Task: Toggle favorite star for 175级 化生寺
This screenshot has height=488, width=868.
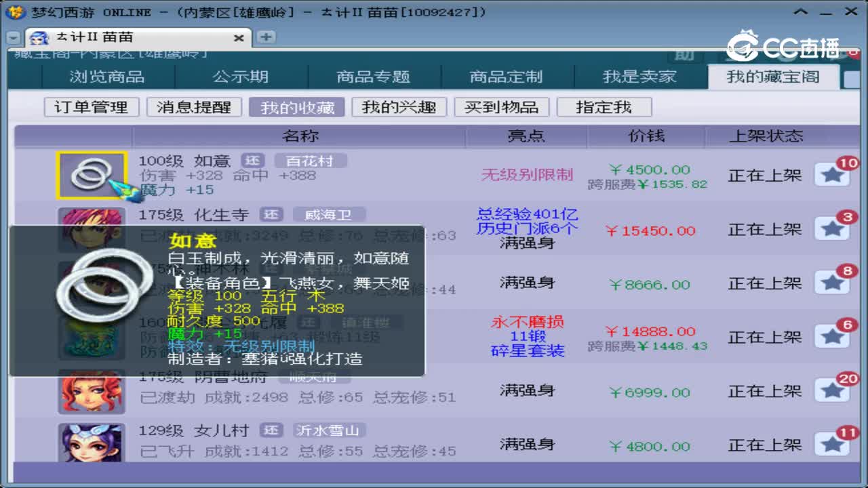Action: pyautogui.click(x=832, y=230)
